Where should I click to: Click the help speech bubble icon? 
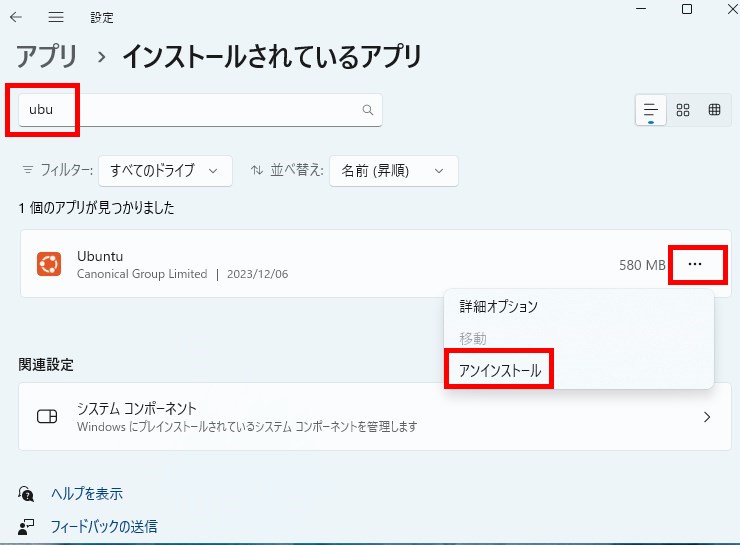click(x=26, y=494)
